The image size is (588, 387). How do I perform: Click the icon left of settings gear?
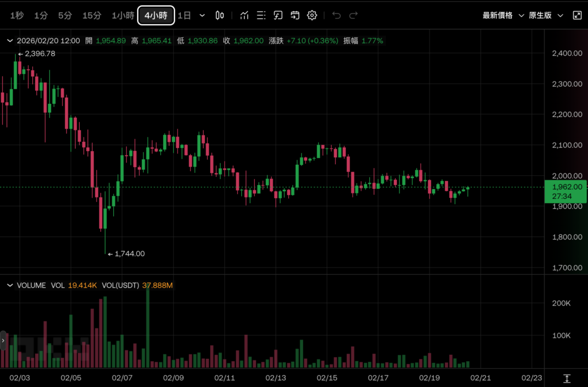(295, 16)
